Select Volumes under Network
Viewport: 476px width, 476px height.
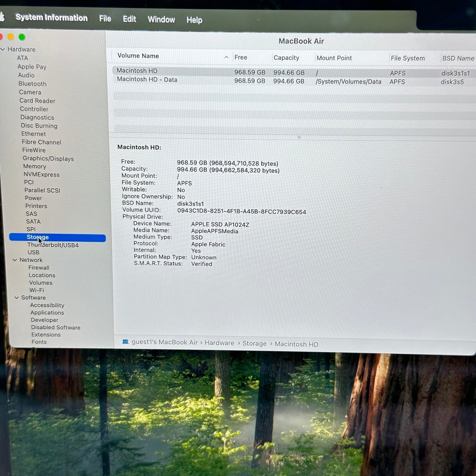point(41,283)
